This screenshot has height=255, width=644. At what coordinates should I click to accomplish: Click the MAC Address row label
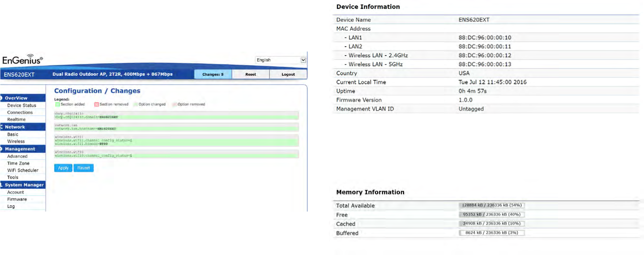tap(354, 29)
